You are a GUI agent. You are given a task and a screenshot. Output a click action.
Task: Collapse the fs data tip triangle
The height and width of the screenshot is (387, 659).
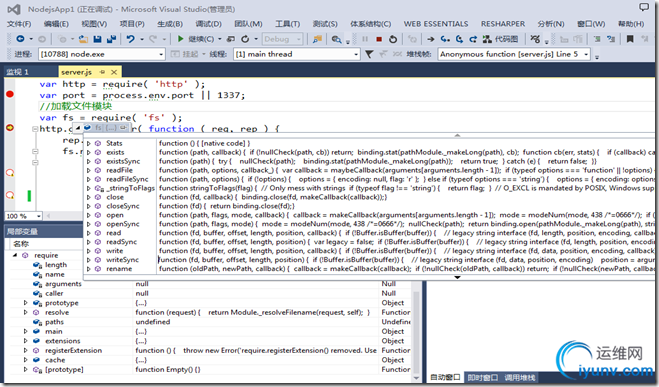[x=78, y=127]
